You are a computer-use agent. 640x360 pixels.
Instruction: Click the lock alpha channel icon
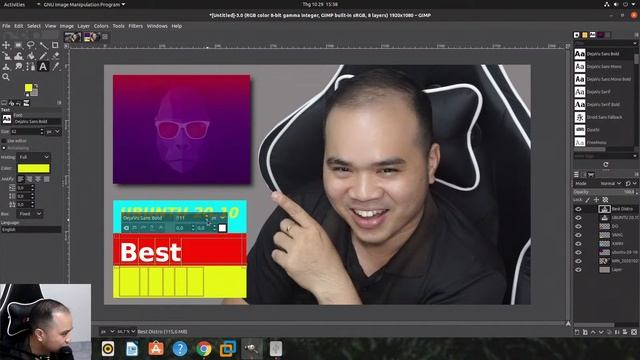(605, 200)
